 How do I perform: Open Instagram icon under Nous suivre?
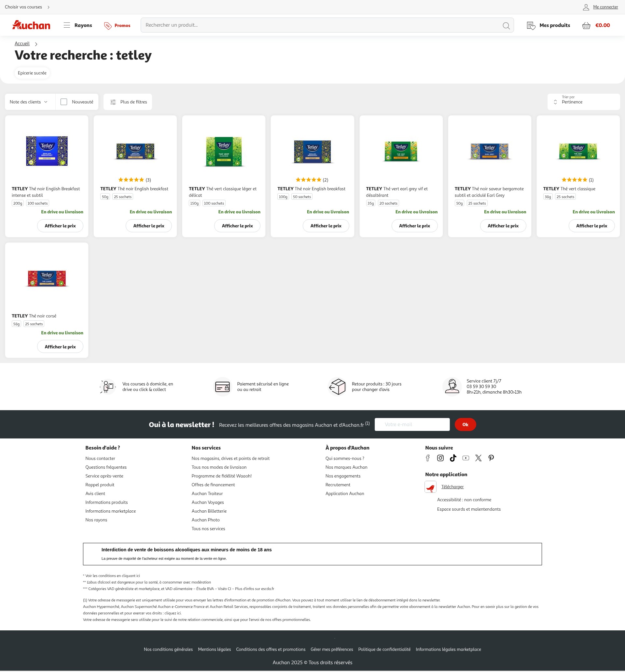click(x=440, y=458)
